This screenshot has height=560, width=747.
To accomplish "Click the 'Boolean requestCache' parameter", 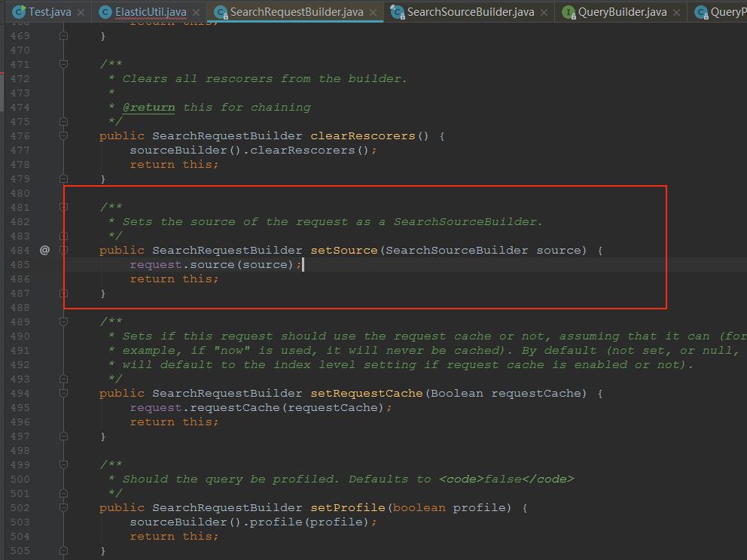I will 507,394.
